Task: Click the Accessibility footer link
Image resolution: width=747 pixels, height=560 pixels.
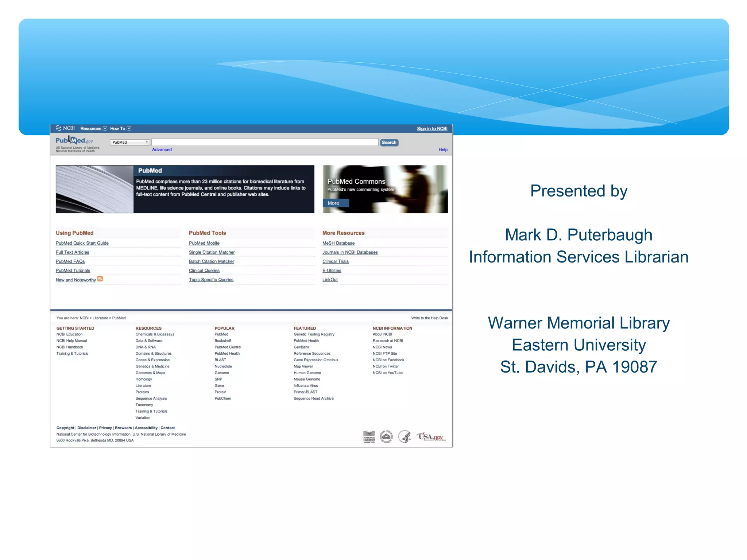Action: point(146,428)
